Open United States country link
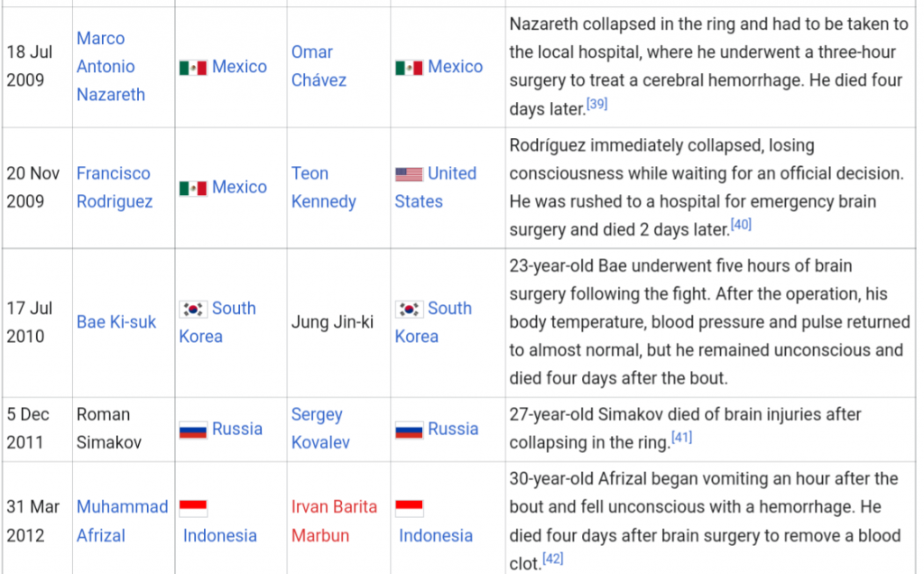 436,188
